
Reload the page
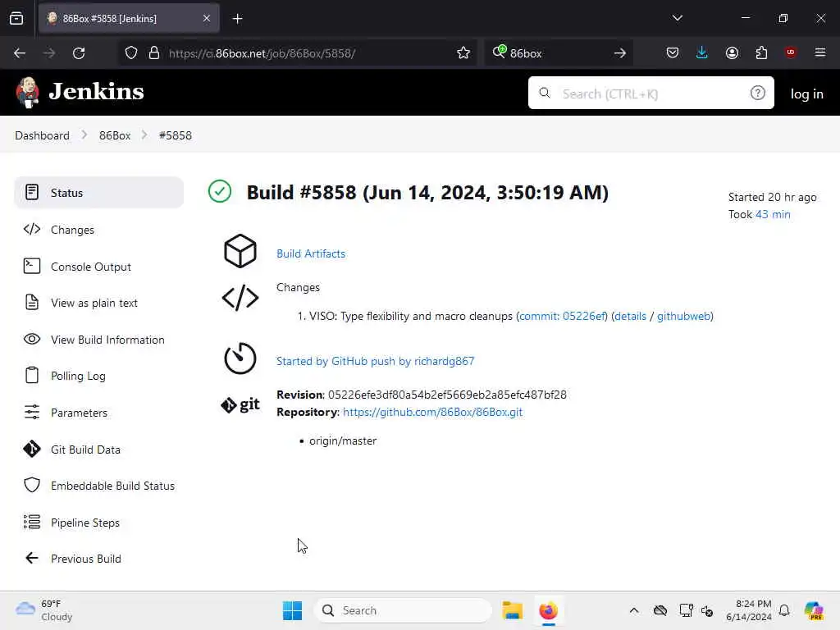(x=79, y=53)
